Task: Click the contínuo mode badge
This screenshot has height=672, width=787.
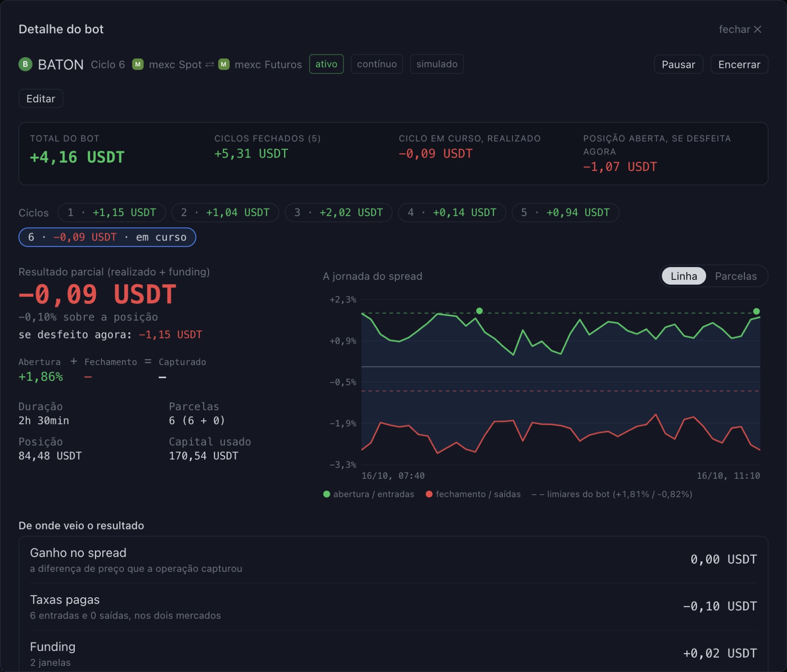Action: 377,64
